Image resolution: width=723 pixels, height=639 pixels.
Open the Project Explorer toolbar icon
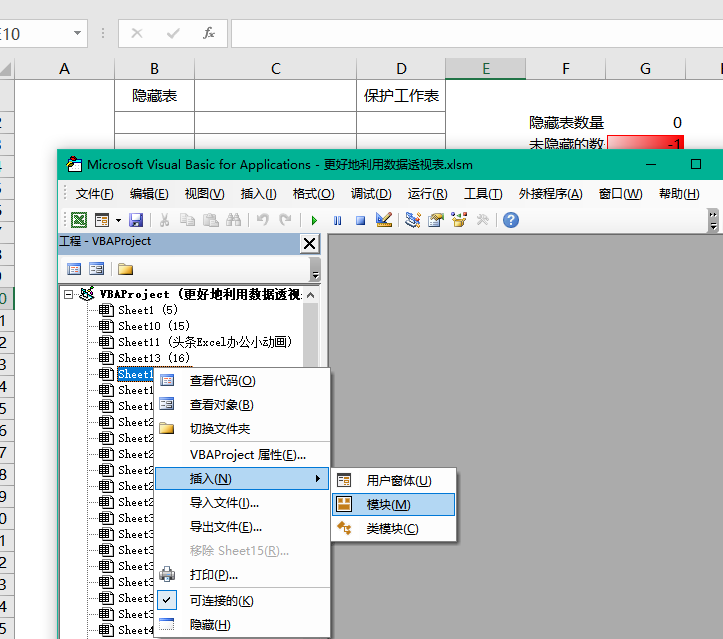pos(413,220)
